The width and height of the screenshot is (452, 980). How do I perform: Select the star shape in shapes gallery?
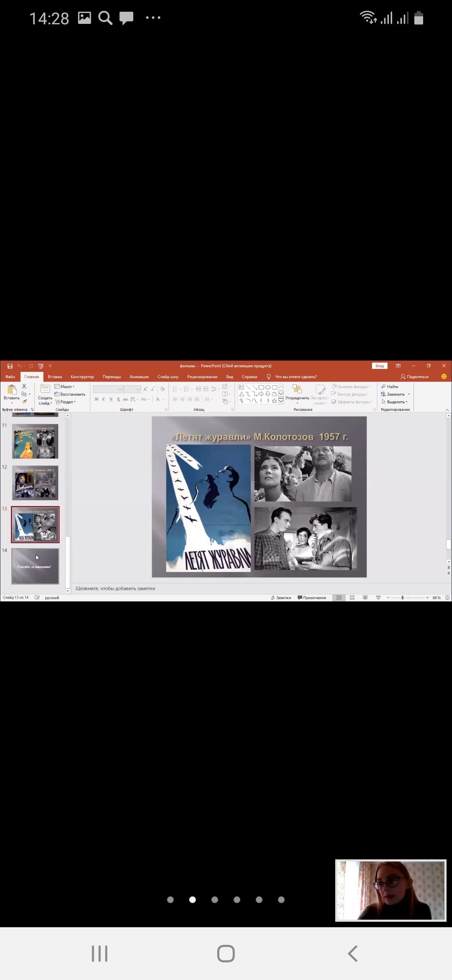click(x=274, y=401)
